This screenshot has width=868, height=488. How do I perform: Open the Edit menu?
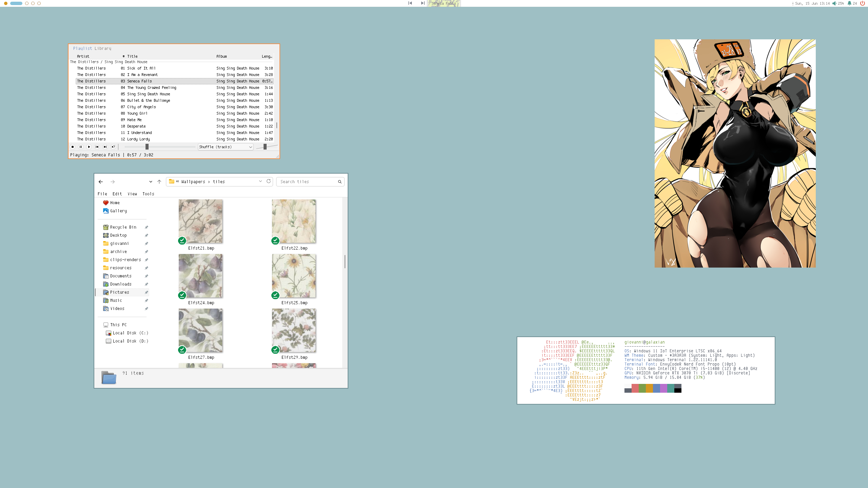coord(117,194)
